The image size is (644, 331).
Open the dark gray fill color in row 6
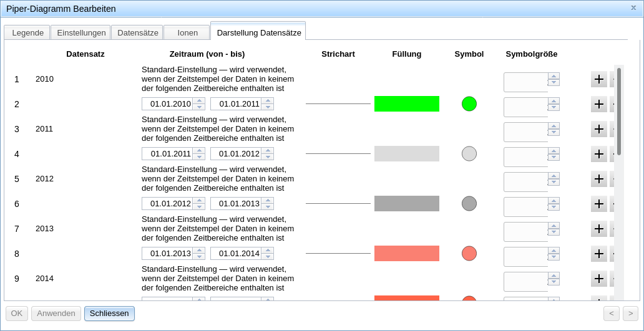pyautogui.click(x=407, y=203)
